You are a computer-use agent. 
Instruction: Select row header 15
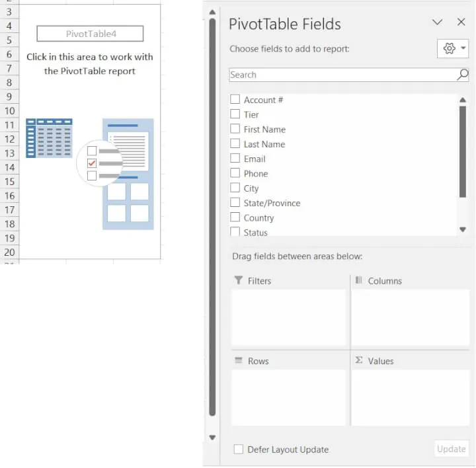(x=9, y=182)
